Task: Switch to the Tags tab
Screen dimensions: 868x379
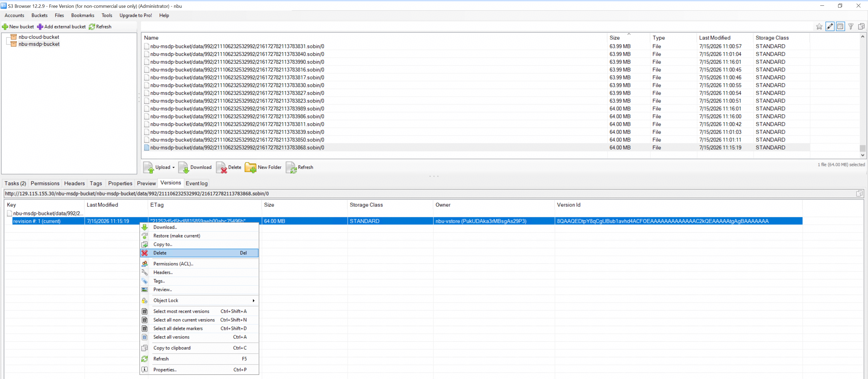Action: click(96, 183)
